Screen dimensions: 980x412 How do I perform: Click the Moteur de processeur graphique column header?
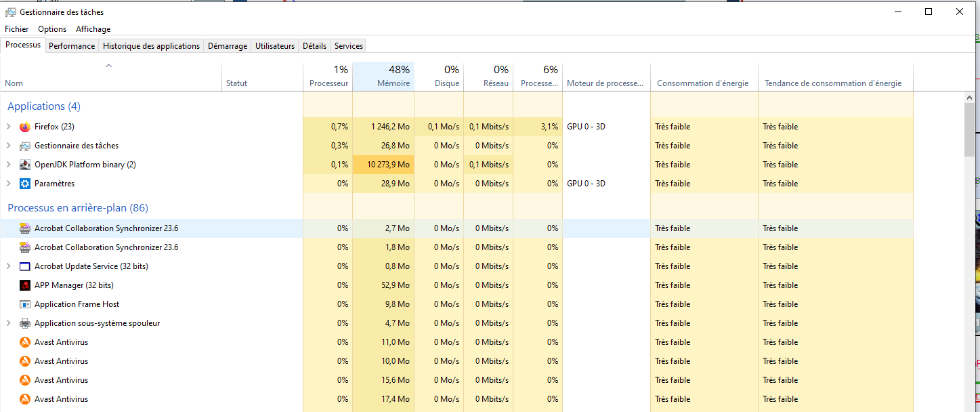click(x=606, y=77)
